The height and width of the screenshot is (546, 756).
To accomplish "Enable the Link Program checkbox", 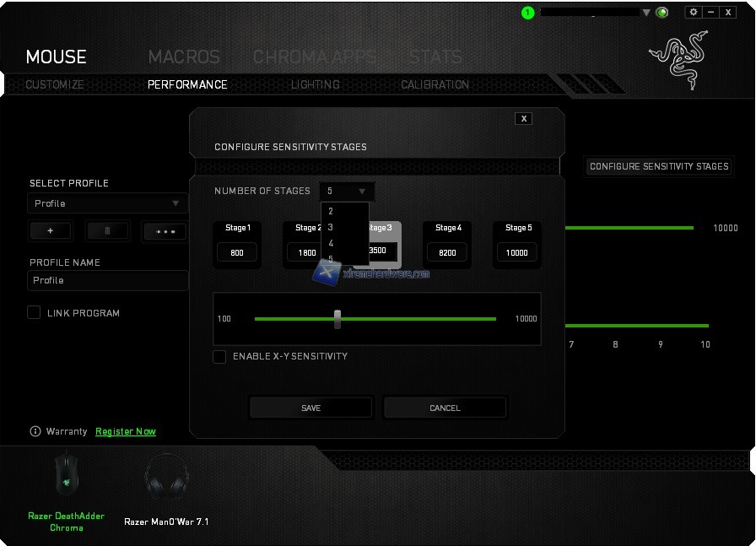I will [x=34, y=313].
